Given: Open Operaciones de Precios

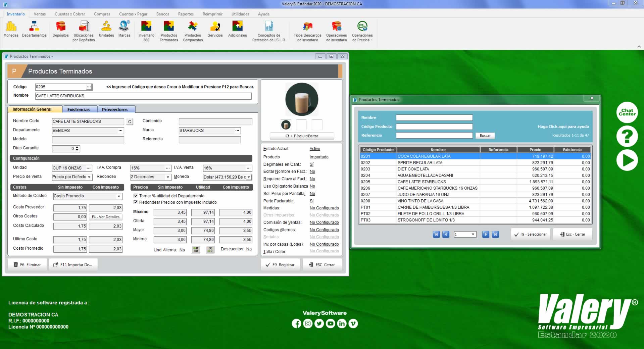Looking at the screenshot, I should click(x=362, y=31).
